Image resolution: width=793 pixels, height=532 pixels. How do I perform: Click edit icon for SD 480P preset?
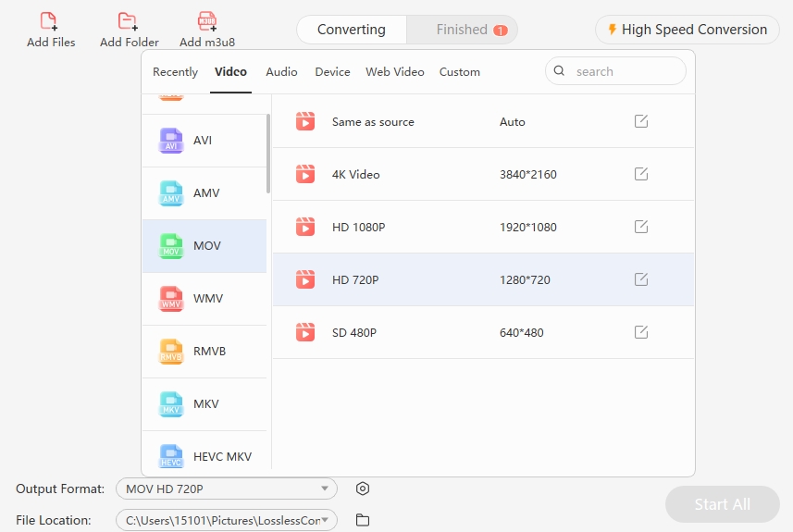tap(641, 332)
